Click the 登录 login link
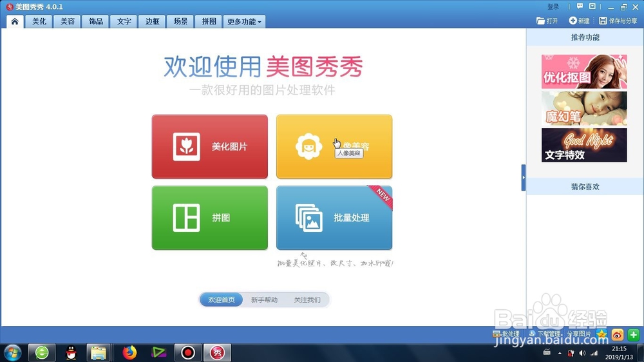Image resolution: width=644 pixels, height=362 pixels. coord(553,6)
